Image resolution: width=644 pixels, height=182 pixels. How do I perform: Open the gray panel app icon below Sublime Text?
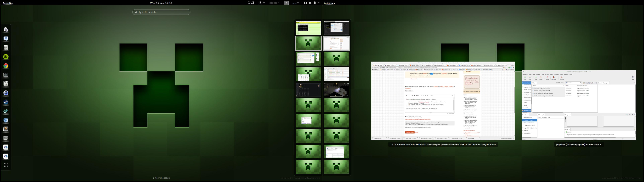(6, 138)
